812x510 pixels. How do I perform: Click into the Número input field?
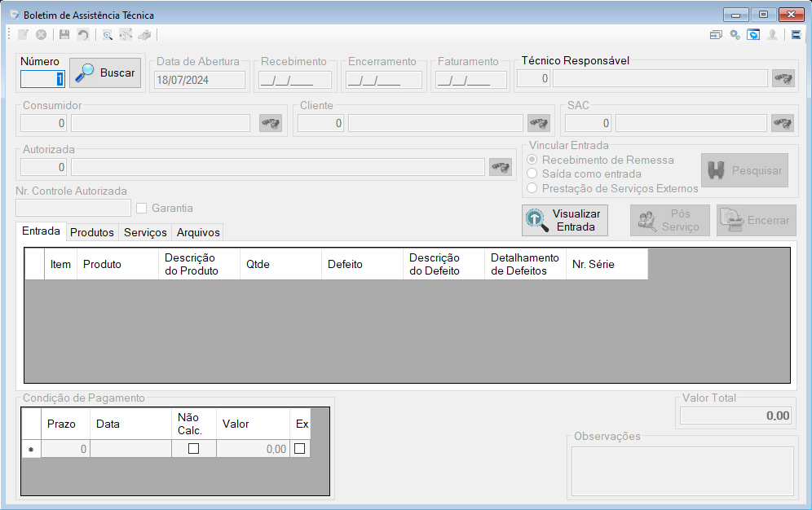click(x=42, y=79)
